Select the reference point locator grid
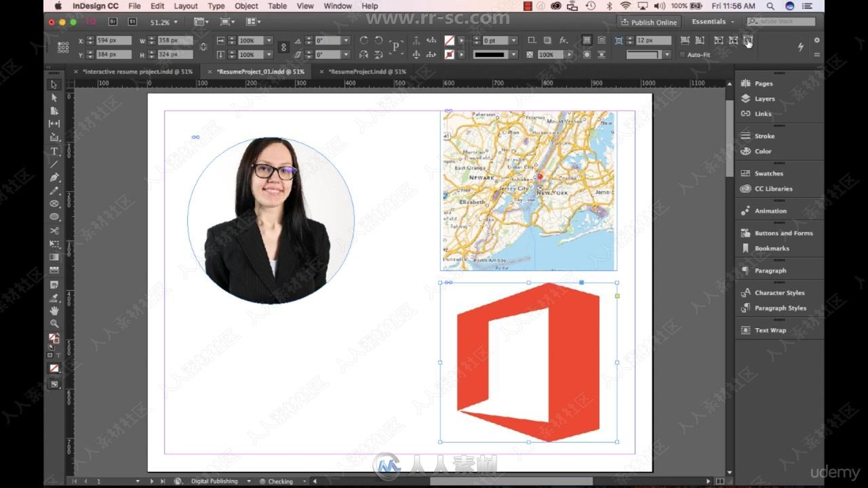Viewport: 868px width, 488px height. (x=63, y=47)
